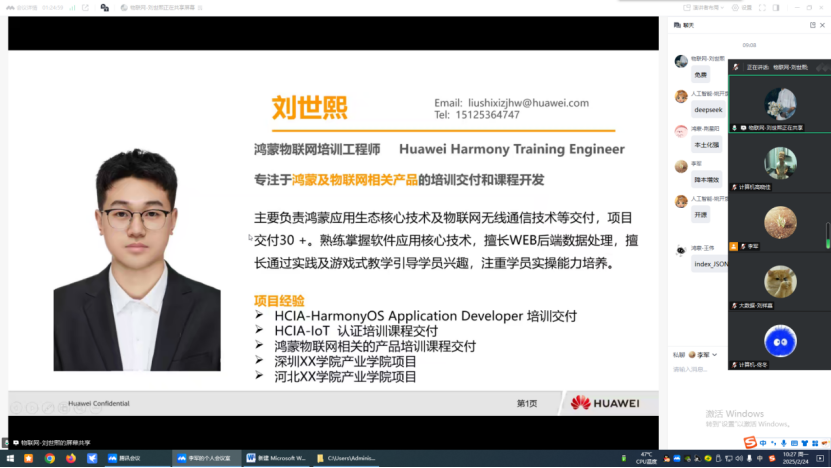The image size is (831, 468).
Task: Click the Sogou input method icon
Action: click(749, 442)
